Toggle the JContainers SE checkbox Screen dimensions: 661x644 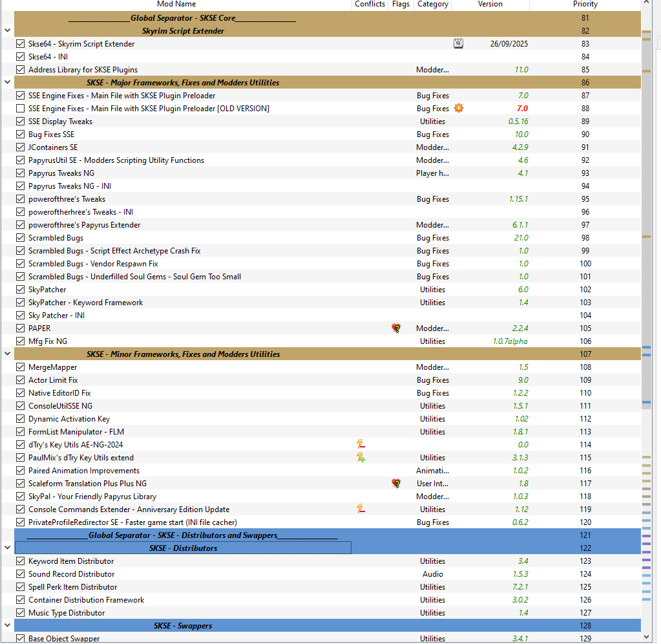(x=20, y=147)
